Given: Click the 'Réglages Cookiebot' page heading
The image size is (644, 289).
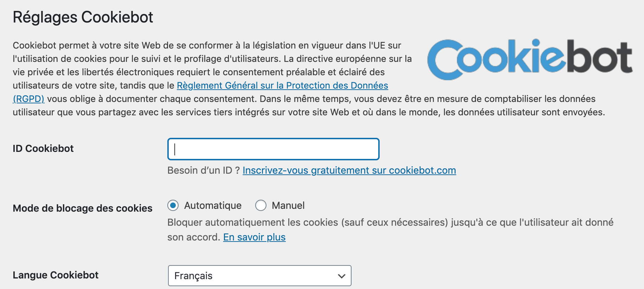Looking at the screenshot, I should [83, 17].
